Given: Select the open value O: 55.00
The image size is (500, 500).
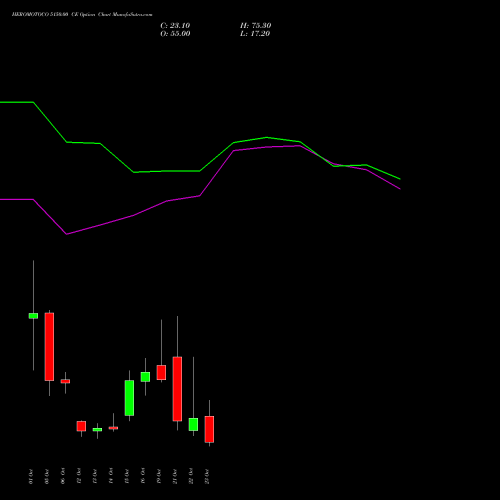Looking at the screenshot, I should click(x=175, y=34).
